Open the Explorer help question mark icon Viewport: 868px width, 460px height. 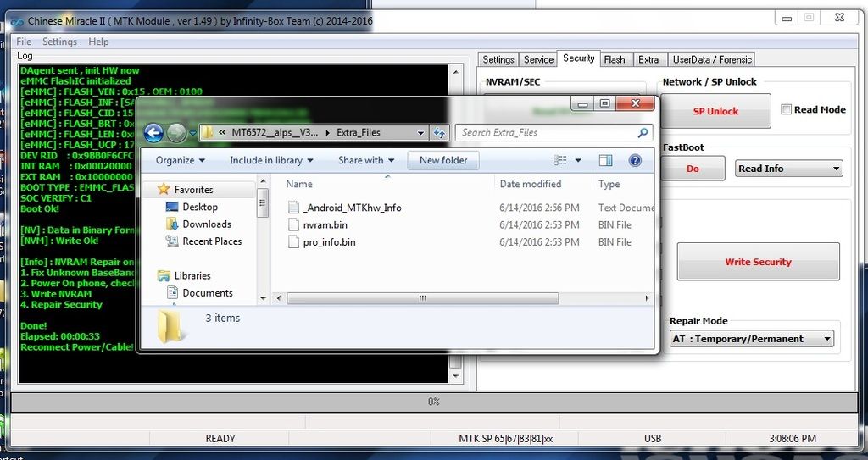click(635, 160)
